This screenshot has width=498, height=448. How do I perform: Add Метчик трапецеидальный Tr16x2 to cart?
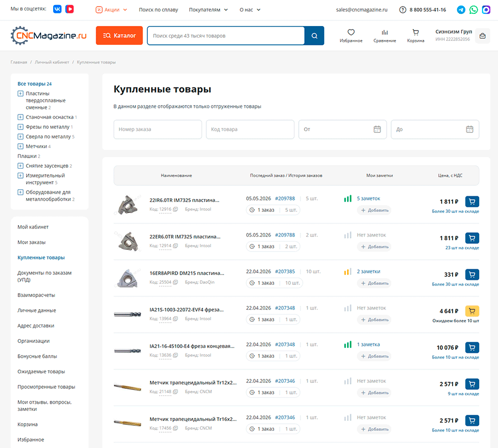point(472,420)
